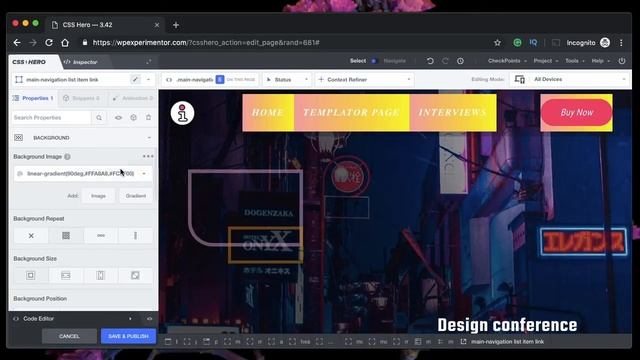Toggle the eye icon beside Code Editor
This screenshot has width=640, height=360.
(x=149, y=319)
